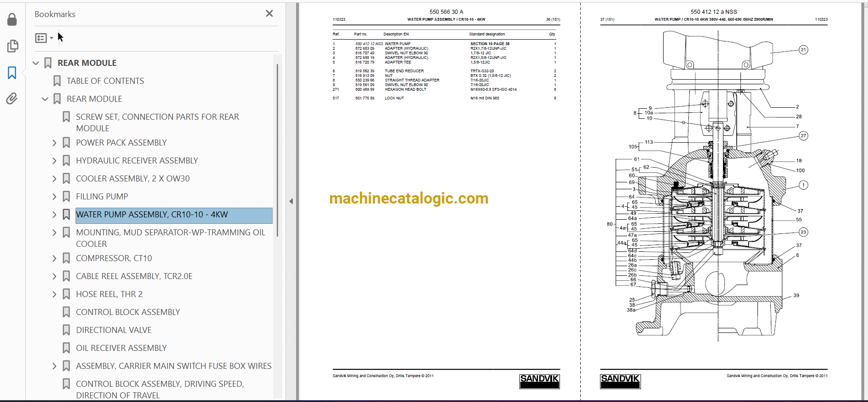
Task: Click bookmark icon beside FILLING PUMP
Action: coord(66,197)
